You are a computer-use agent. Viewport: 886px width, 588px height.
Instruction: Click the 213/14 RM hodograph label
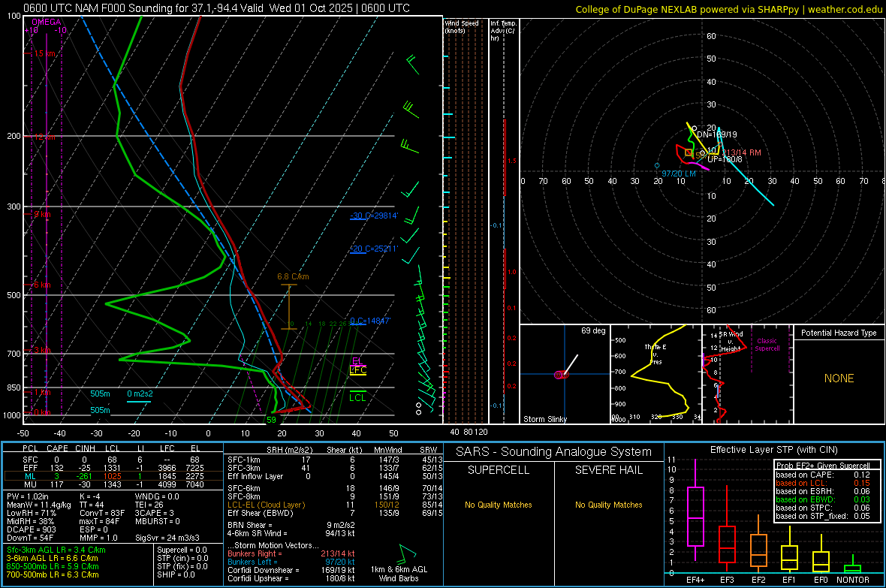[x=741, y=152]
